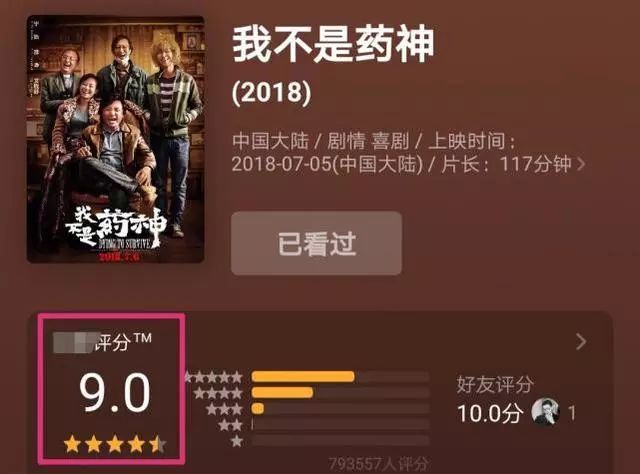This screenshot has width=640, height=474.
Task: Open the 793557人评分 rating count
Action: [379, 464]
